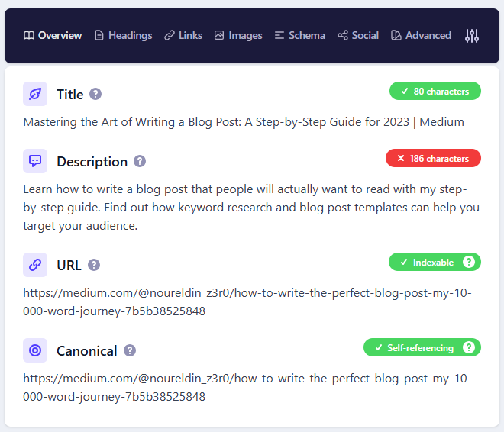Click the Title pen icon
The height and width of the screenshot is (432, 504).
click(x=35, y=94)
